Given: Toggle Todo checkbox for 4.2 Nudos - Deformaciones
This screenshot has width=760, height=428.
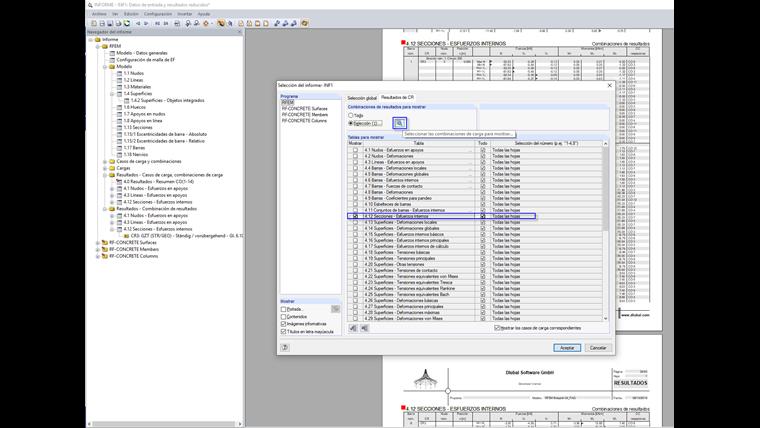Looking at the screenshot, I should point(483,156).
